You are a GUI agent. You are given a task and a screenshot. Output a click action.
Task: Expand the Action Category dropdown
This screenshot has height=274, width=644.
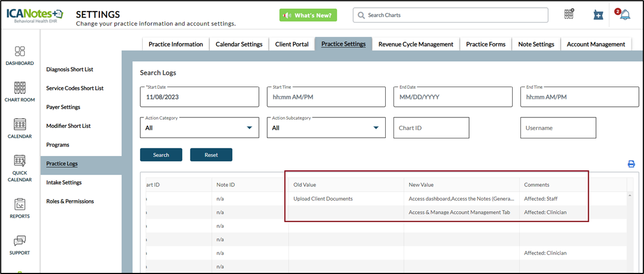199,128
